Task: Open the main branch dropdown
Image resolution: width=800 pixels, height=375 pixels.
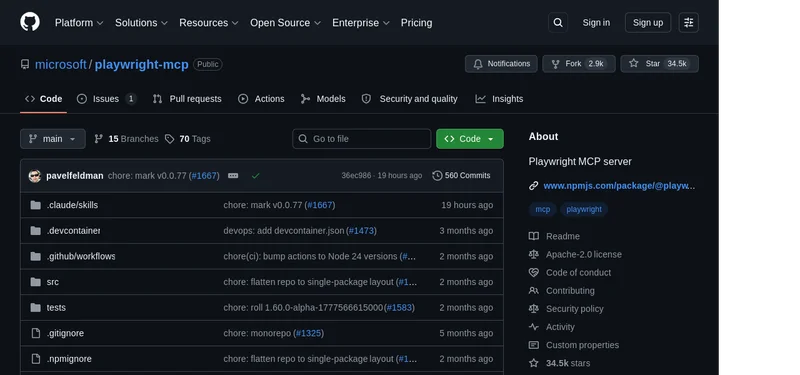Action: 53,139
